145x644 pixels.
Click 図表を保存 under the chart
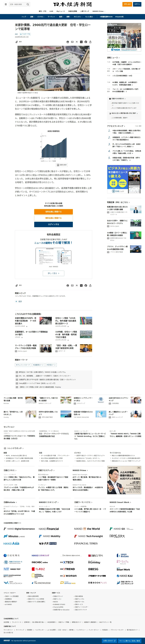point(61,165)
